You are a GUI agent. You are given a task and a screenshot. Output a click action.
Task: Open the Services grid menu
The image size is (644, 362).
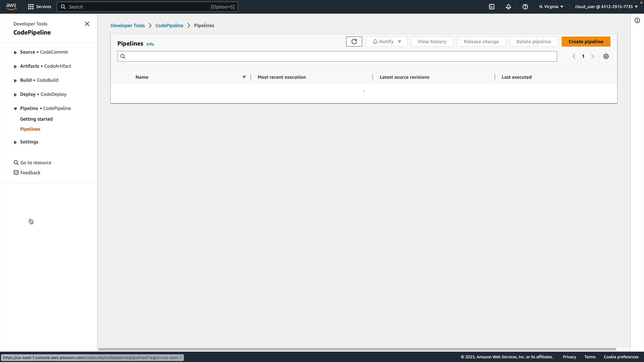click(40, 7)
